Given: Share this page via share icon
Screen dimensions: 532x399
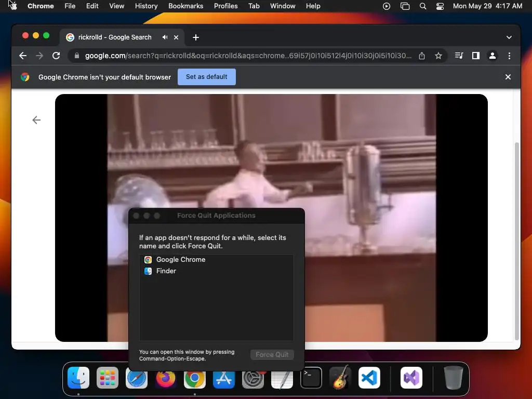Looking at the screenshot, I should [422, 56].
